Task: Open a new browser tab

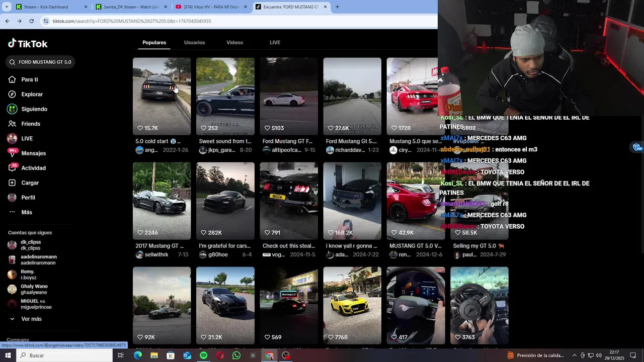Action: (x=337, y=7)
